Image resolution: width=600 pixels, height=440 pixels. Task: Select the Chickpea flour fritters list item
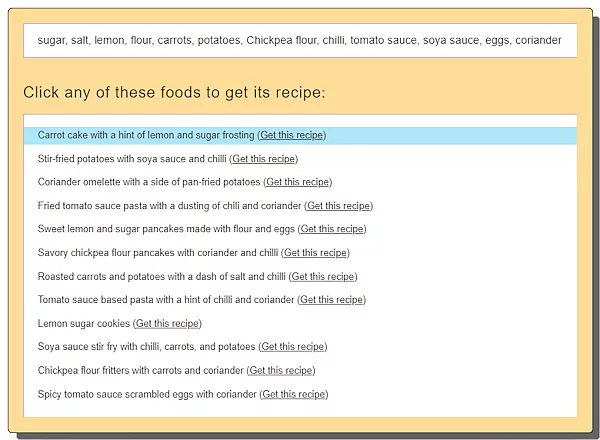click(140, 370)
